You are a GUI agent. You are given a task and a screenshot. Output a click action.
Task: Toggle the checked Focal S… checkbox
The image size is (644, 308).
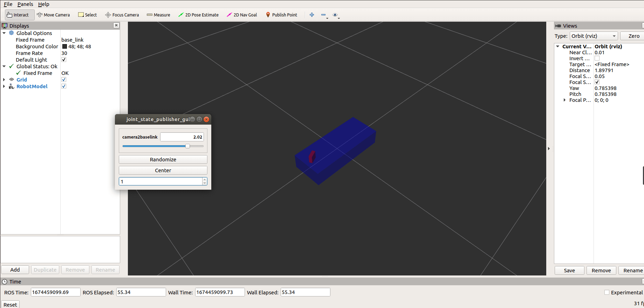[597, 82]
